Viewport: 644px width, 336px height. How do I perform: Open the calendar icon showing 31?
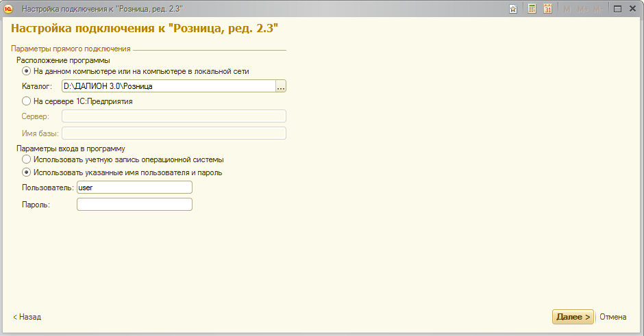coord(547,9)
